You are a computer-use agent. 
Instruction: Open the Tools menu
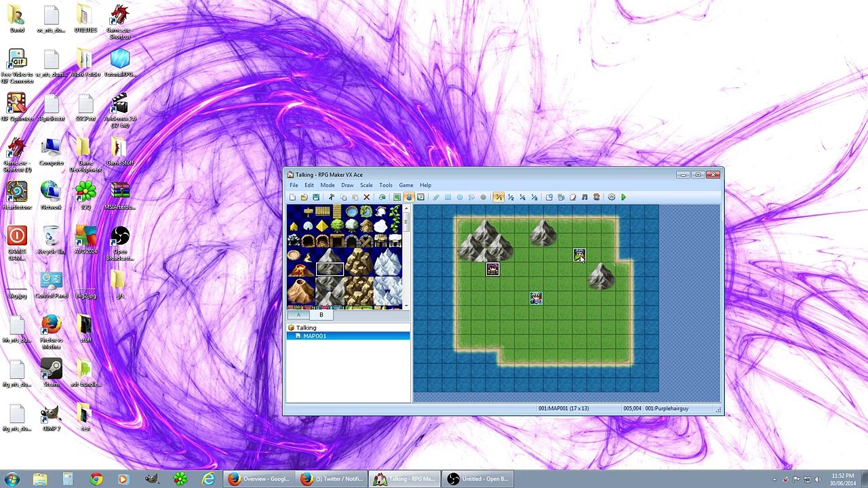[x=386, y=185]
